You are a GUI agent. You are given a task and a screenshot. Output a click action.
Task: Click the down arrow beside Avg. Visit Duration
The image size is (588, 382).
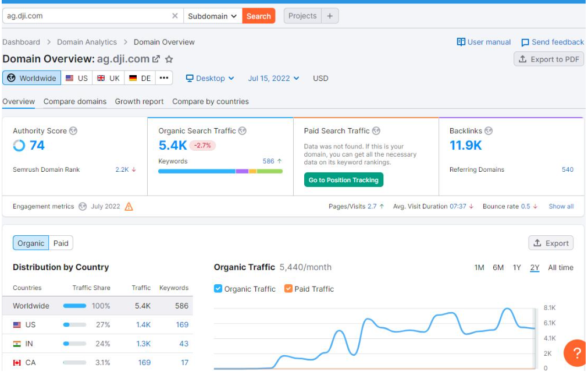click(x=471, y=206)
